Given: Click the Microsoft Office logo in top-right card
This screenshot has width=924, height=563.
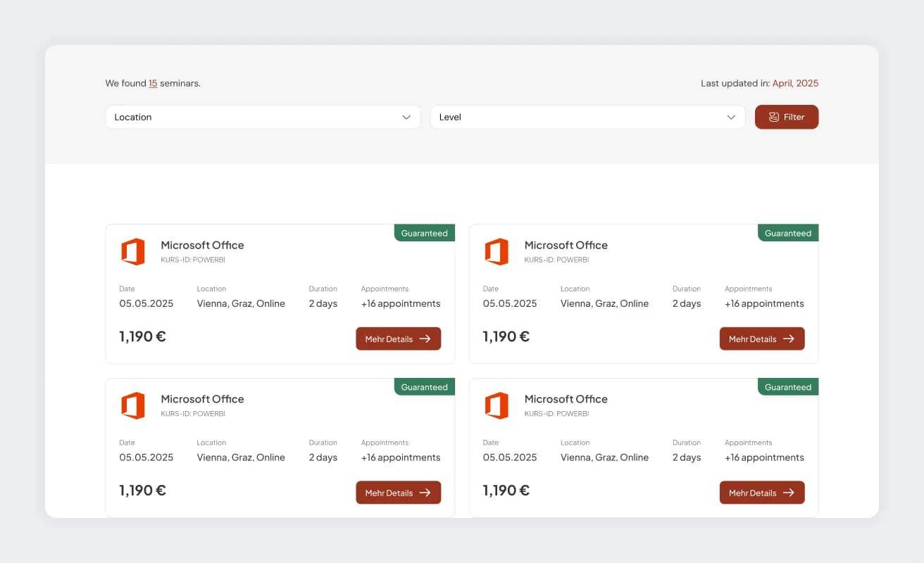Looking at the screenshot, I should [497, 251].
